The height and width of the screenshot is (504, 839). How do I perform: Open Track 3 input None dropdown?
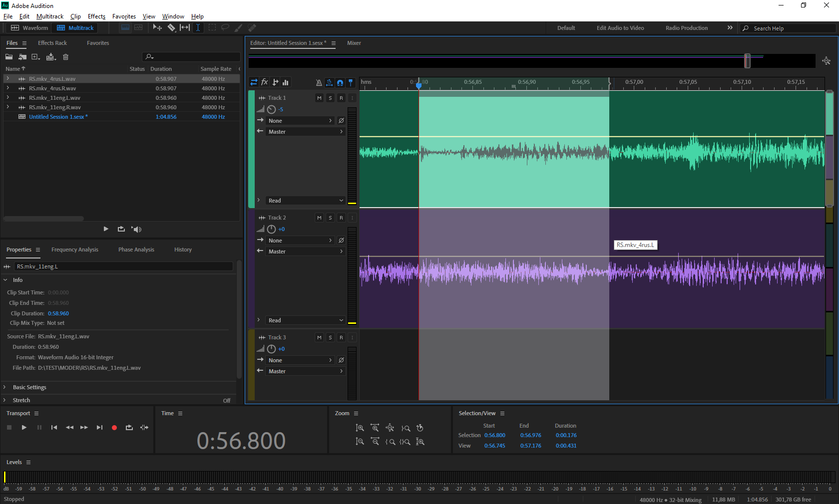click(300, 360)
